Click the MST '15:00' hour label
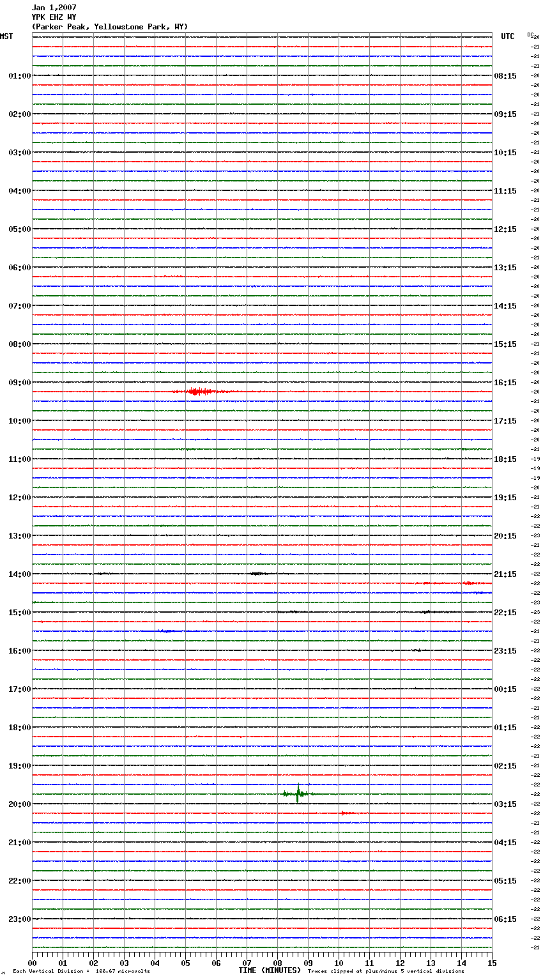Viewport: 543px width, 980px height. 20,613
